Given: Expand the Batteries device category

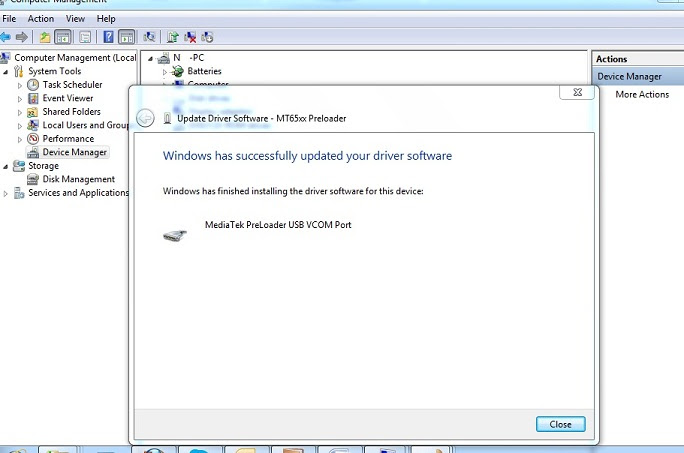Looking at the screenshot, I should pyautogui.click(x=164, y=72).
